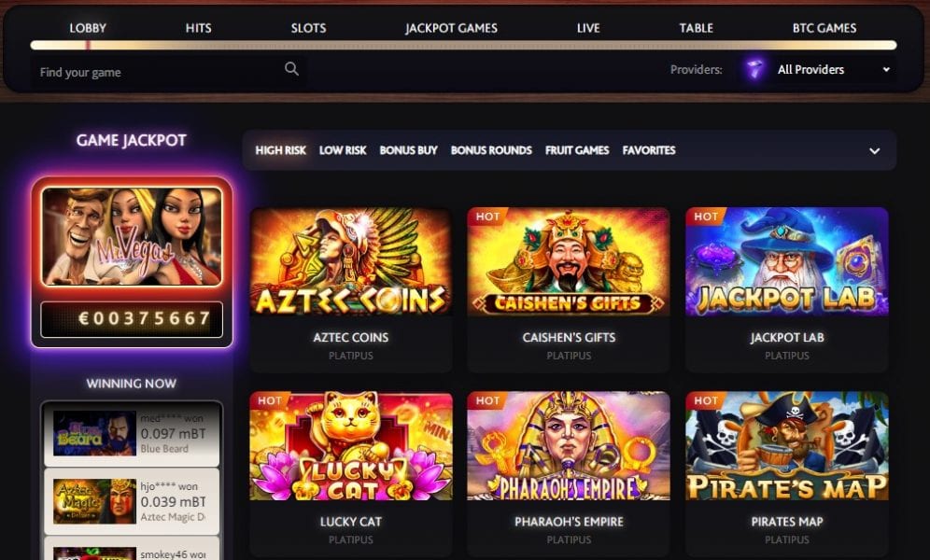This screenshot has height=560, width=930.
Task: Open the Aztec Coins game thumbnail
Action: [x=350, y=261]
